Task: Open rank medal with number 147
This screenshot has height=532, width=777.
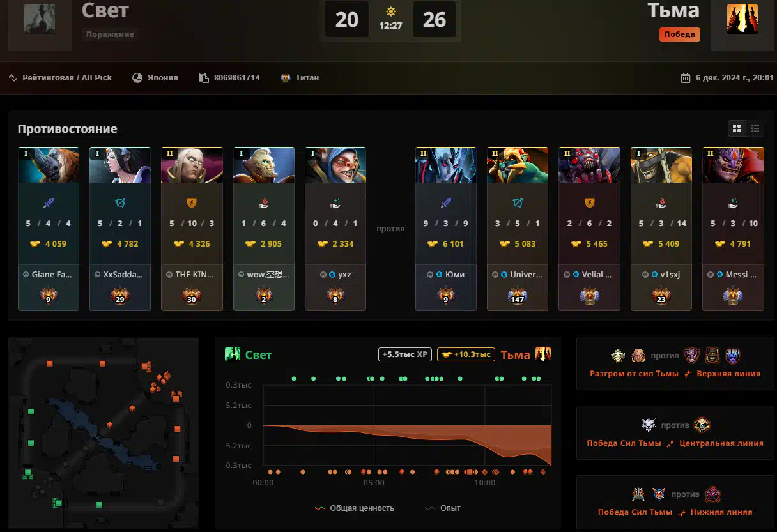Action: (x=518, y=296)
